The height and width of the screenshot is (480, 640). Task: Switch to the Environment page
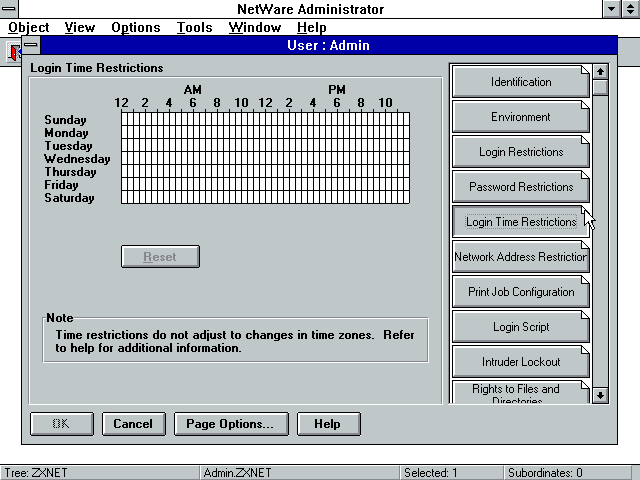click(x=520, y=117)
